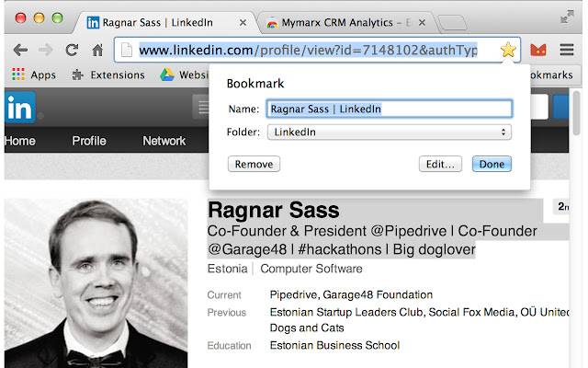Viewport: 588px width, 368px height.
Task: Toggle fullscreen with the expand arrows icon
Action: point(567,17)
